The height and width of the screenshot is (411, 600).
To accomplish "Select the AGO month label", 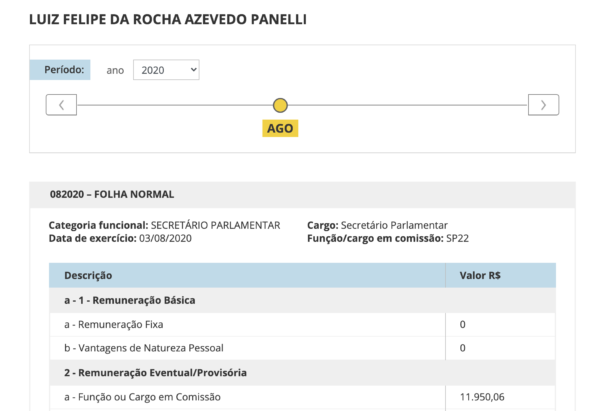I will click(280, 128).
